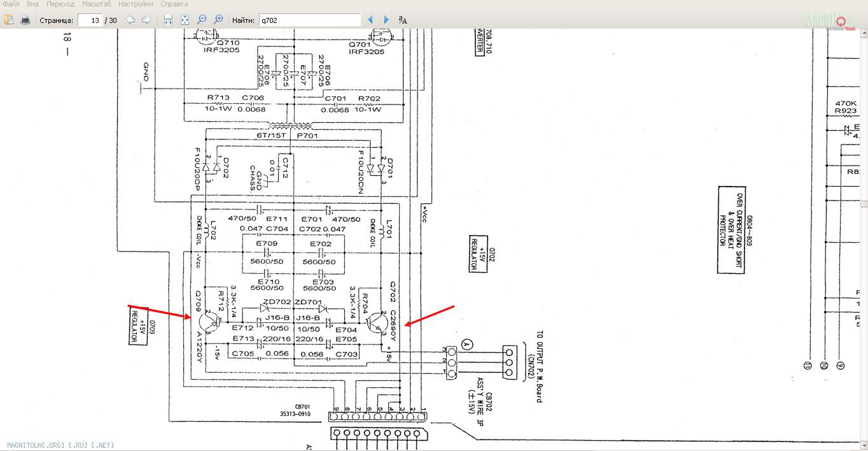The image size is (868, 451).
Task: Click the C701 capacitor label
Action: point(335,98)
